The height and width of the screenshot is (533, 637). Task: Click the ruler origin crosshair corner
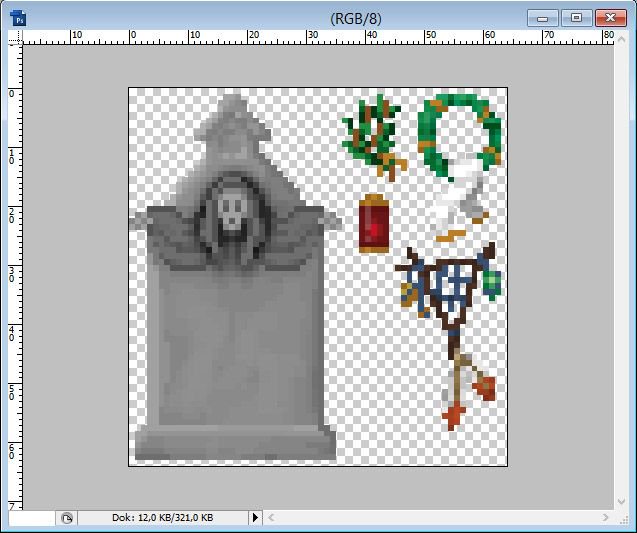click(x=15, y=37)
